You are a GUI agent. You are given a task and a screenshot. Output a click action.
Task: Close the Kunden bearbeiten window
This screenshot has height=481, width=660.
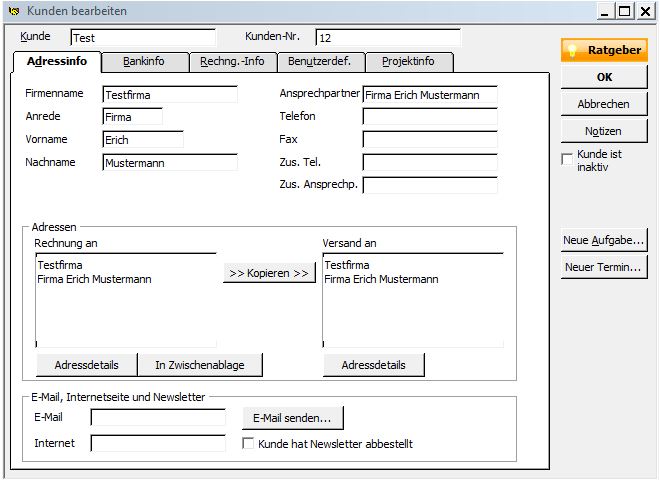645,11
